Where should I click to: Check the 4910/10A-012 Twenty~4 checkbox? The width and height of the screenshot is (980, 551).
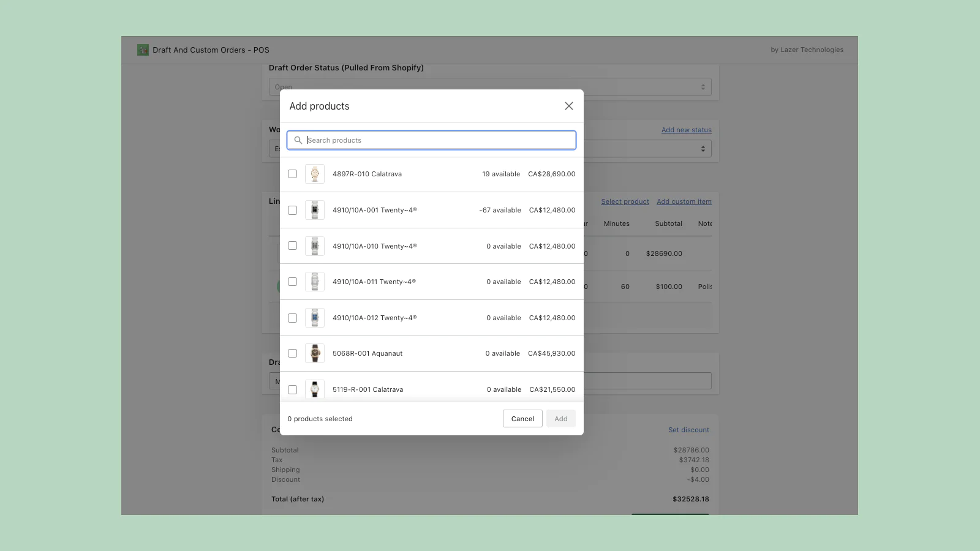(293, 318)
